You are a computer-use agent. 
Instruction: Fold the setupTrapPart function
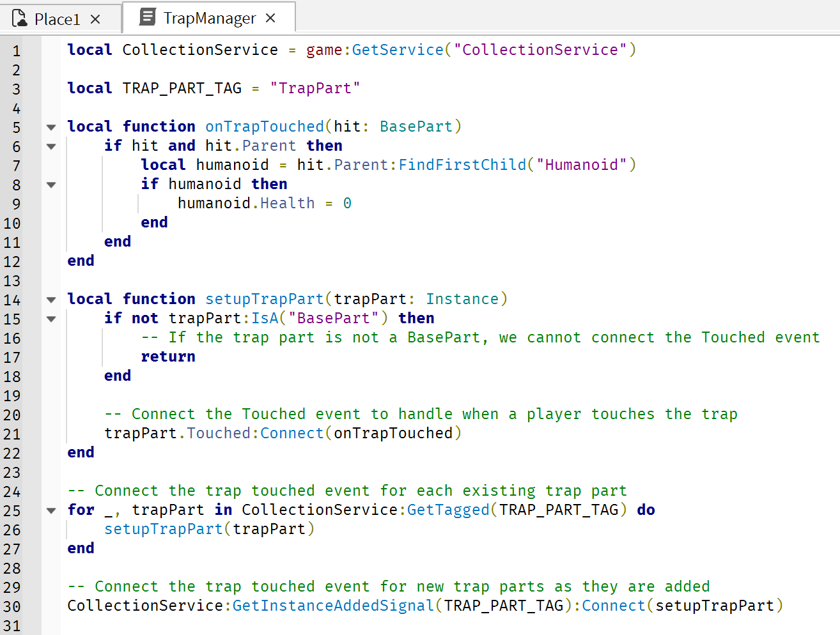[x=51, y=300]
